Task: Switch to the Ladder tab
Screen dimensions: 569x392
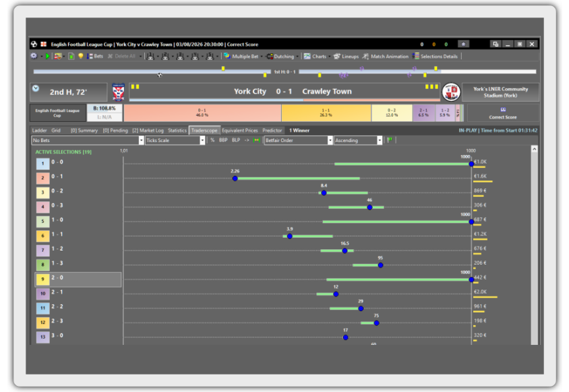Action: 39,131
